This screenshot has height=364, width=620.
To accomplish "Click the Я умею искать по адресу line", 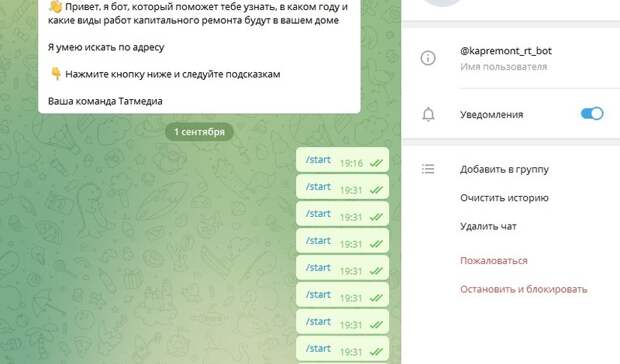I will [x=106, y=47].
